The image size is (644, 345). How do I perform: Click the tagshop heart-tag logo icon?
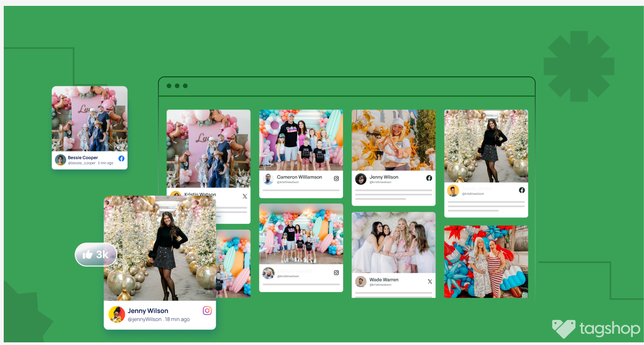coord(563,329)
